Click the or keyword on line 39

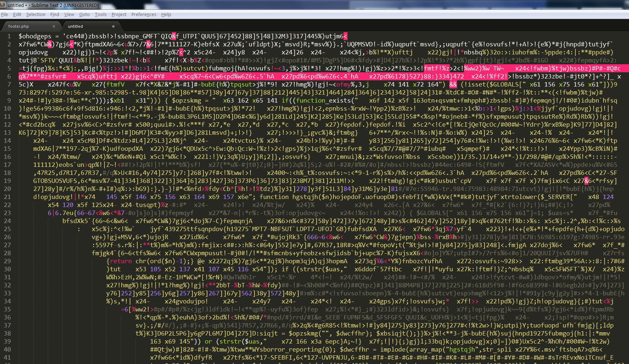pos(208,341)
